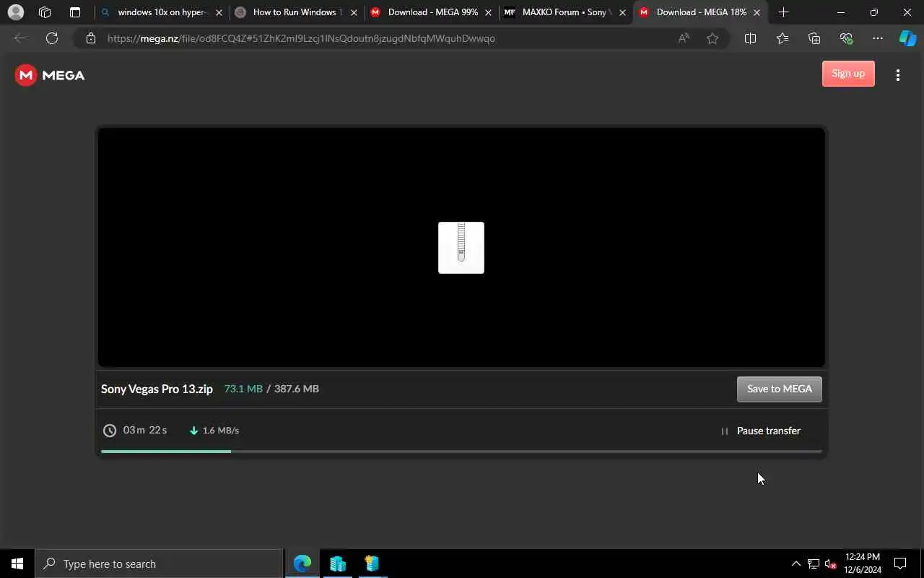Image resolution: width=924 pixels, height=578 pixels.
Task: Open the Windows Start menu
Action: [x=17, y=564]
